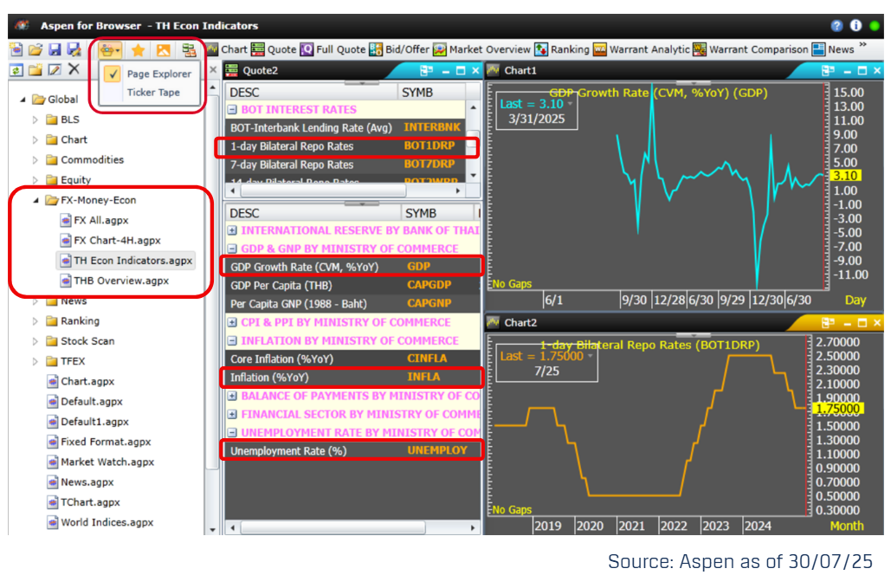Click the Day interval label on Chart1
The image size is (891, 588).
[855, 300]
